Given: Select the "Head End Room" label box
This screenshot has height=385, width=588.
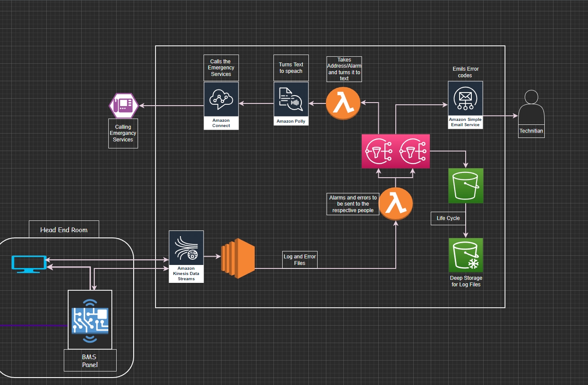Looking at the screenshot, I should point(64,230).
